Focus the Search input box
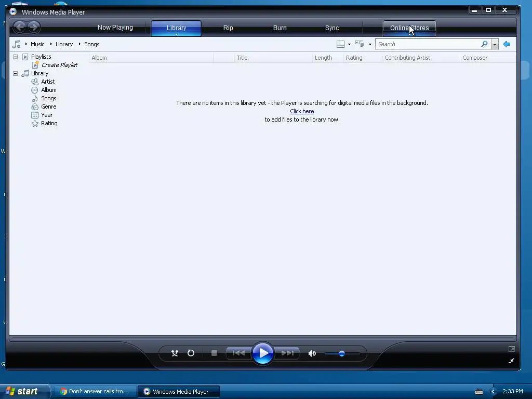 tap(428, 44)
